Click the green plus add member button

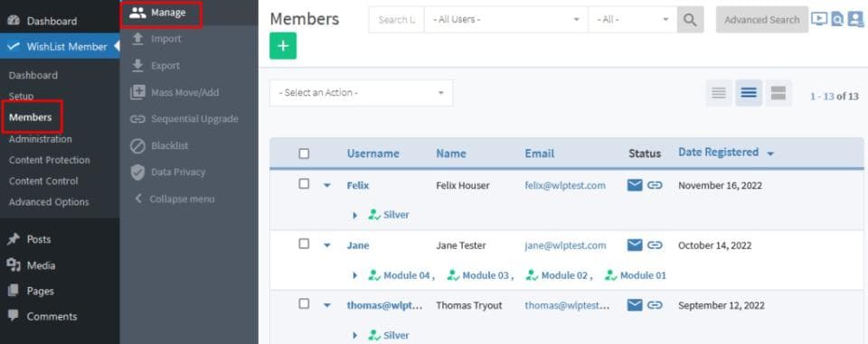283,46
